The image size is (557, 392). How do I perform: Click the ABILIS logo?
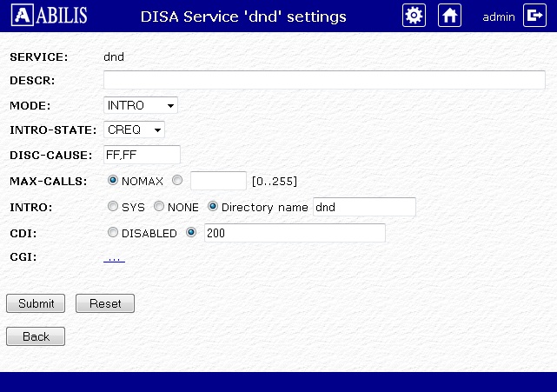tap(49, 15)
